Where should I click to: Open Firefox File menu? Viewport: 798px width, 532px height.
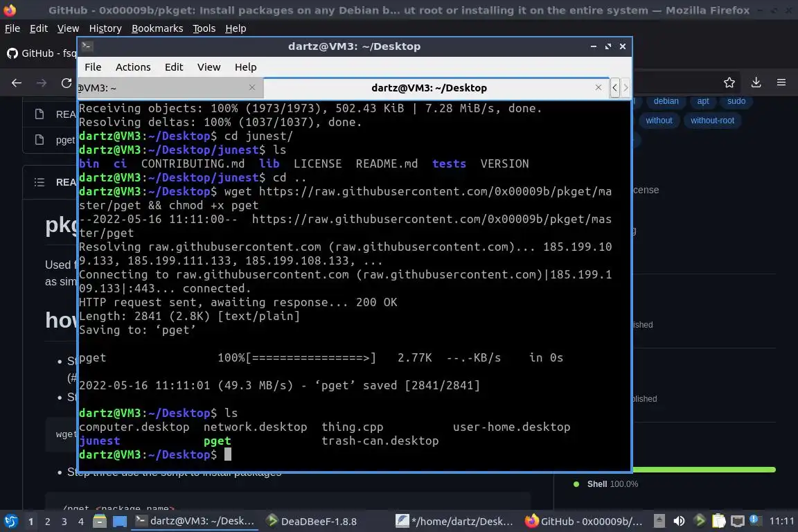(12, 28)
